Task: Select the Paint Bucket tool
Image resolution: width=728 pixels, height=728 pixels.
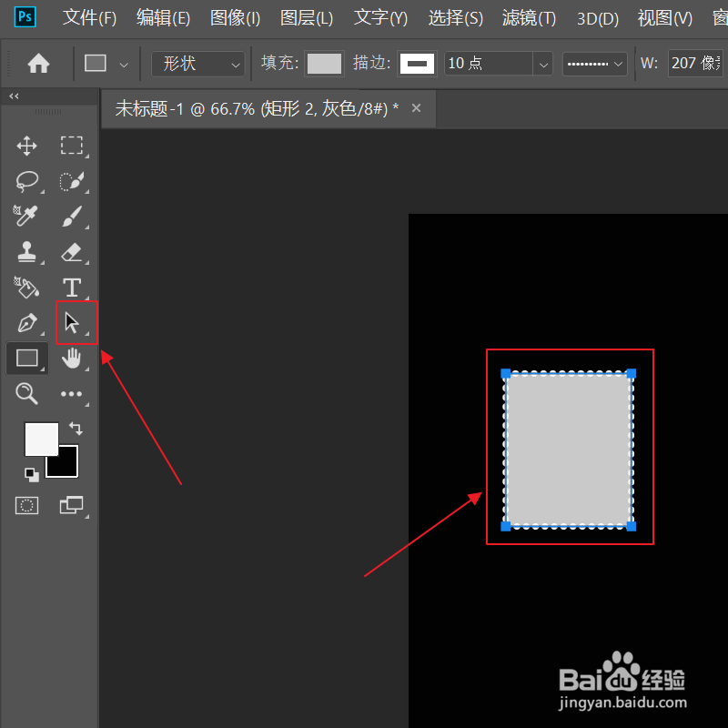Action: coord(26,288)
